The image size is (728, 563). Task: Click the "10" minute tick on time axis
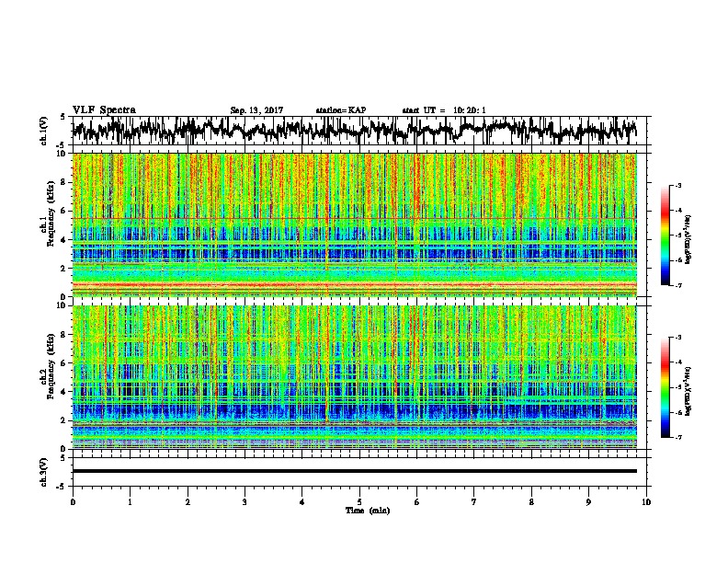pos(646,502)
